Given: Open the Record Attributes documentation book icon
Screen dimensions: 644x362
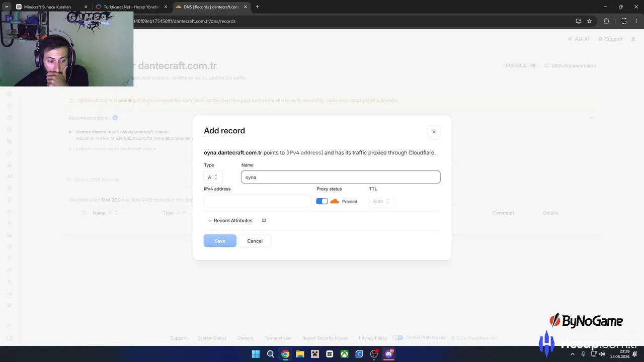Looking at the screenshot, I should point(264,220).
